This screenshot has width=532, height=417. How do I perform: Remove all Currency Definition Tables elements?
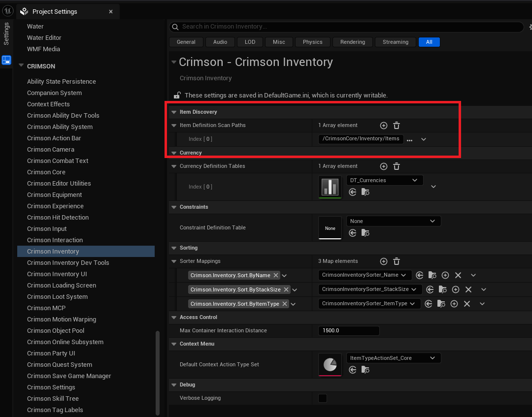pyautogui.click(x=396, y=166)
